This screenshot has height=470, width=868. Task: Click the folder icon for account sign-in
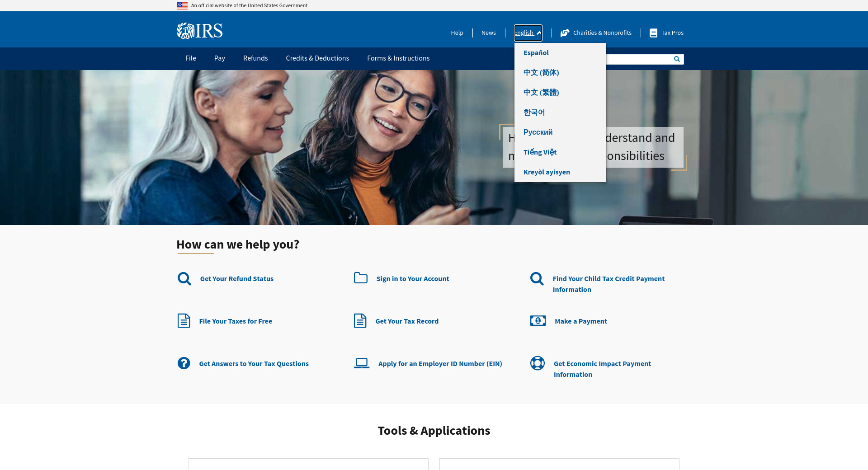[360, 278]
